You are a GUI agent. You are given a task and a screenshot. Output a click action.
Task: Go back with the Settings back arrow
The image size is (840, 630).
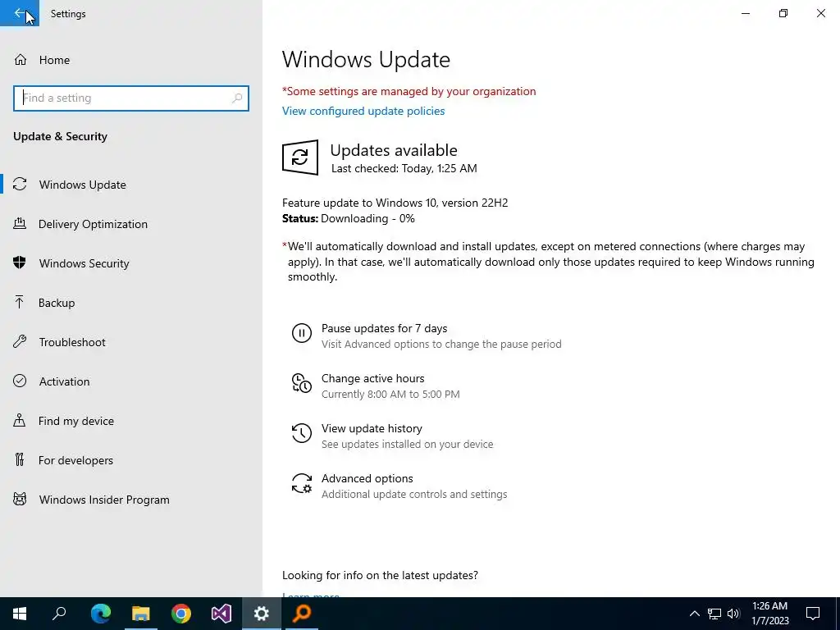click(x=20, y=13)
